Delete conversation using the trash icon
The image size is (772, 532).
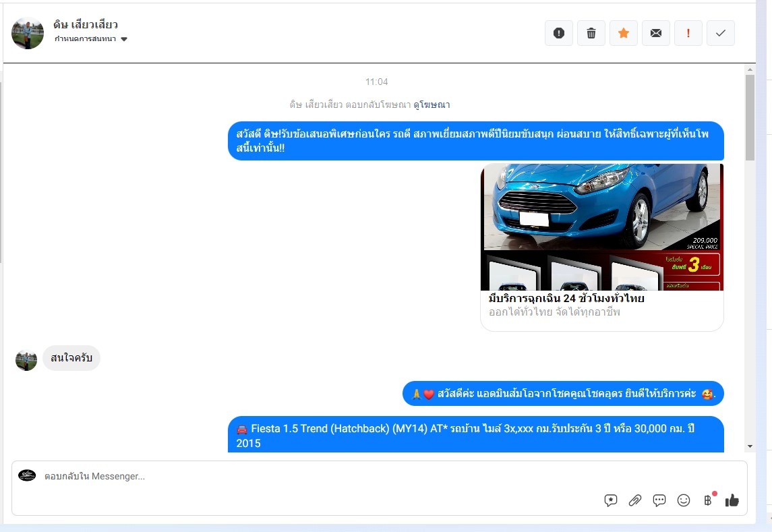(x=591, y=33)
